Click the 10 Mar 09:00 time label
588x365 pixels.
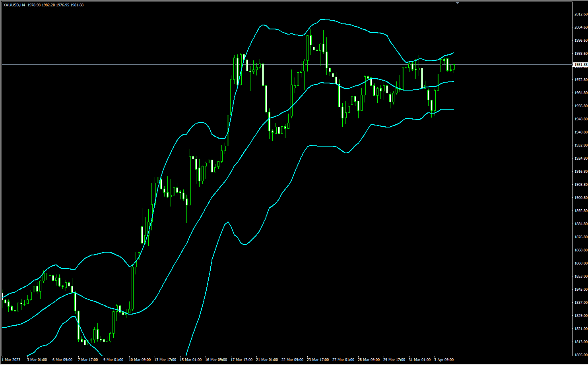[x=140, y=360]
